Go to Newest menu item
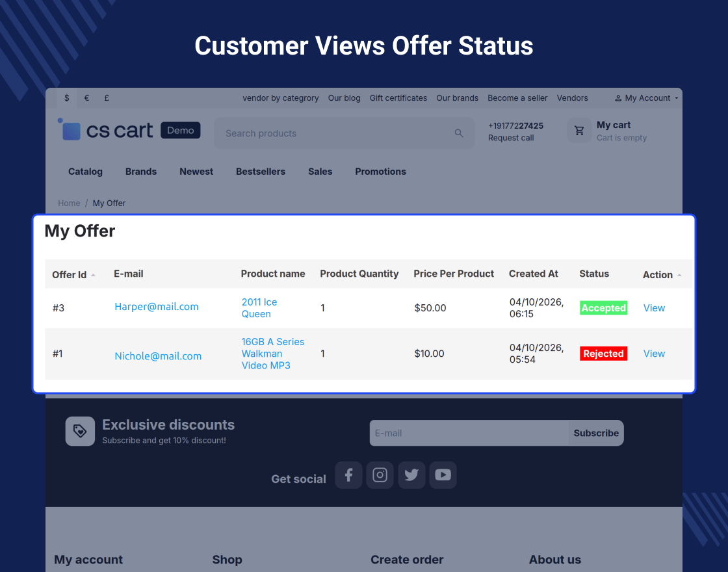This screenshot has height=572, width=728. [196, 172]
